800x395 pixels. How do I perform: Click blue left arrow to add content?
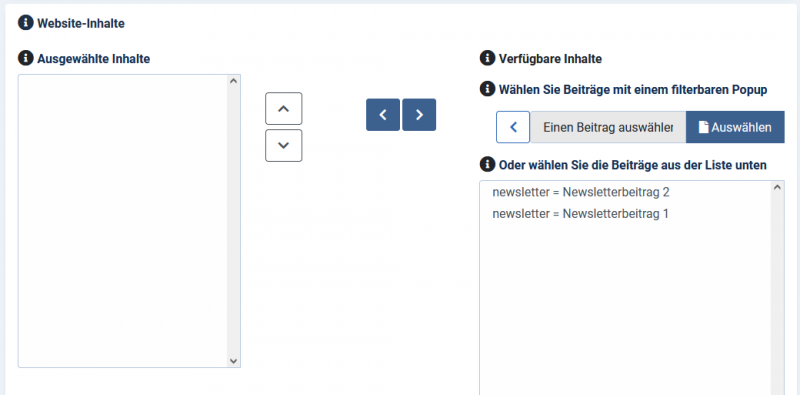[383, 115]
